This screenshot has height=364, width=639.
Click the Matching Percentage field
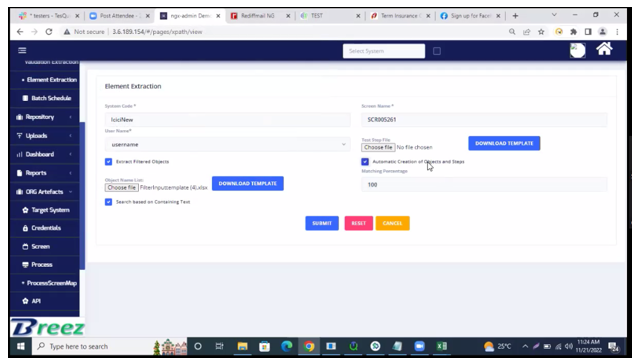tap(484, 185)
